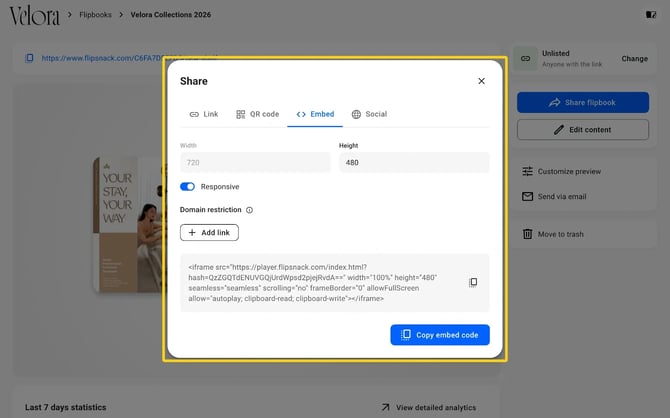Viewport: 670px width, 418px height.
Task: Close the Share dialog
Action: 481,81
